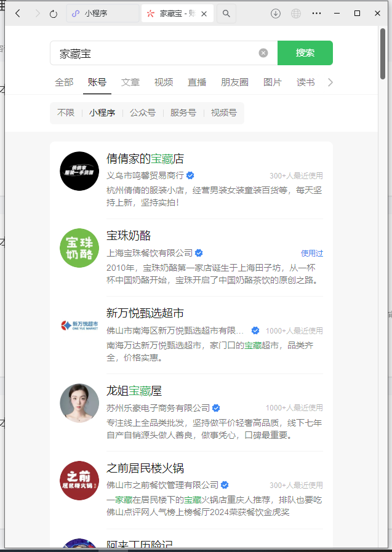Click description starting 南海万达新万悦甄选超市
392x552 pixels.
(x=210, y=351)
